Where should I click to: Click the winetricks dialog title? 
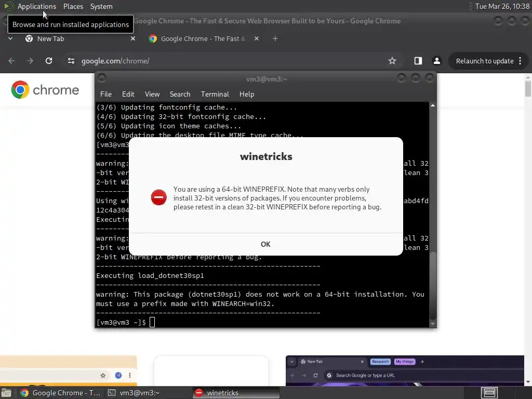tap(266, 156)
